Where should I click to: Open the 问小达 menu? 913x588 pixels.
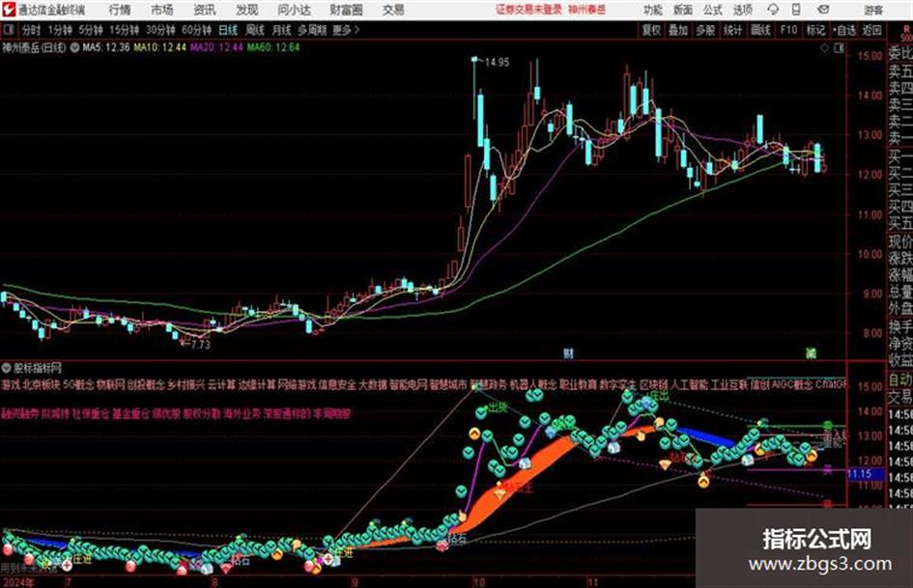click(x=294, y=10)
